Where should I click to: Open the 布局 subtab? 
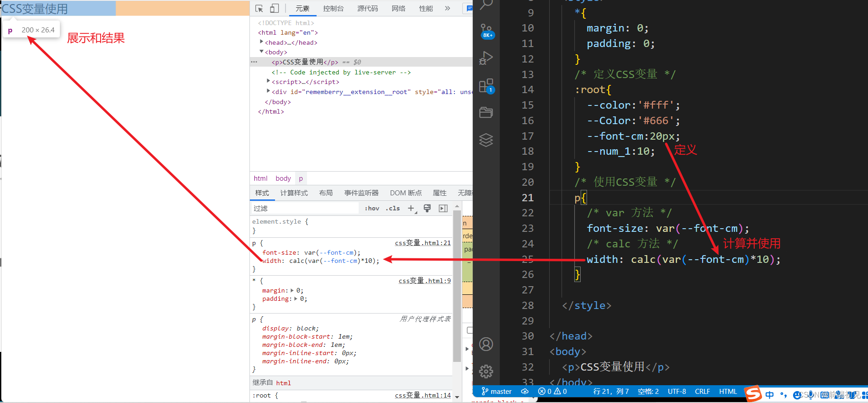point(326,193)
